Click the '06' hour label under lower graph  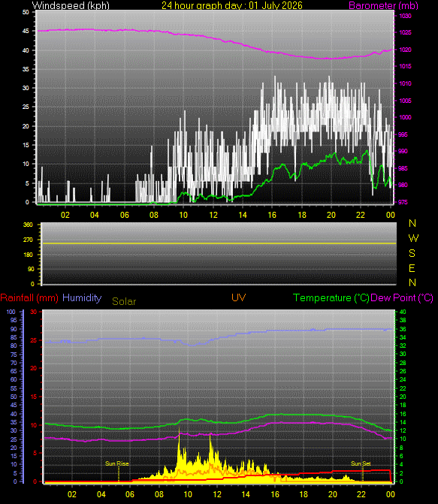point(130,494)
